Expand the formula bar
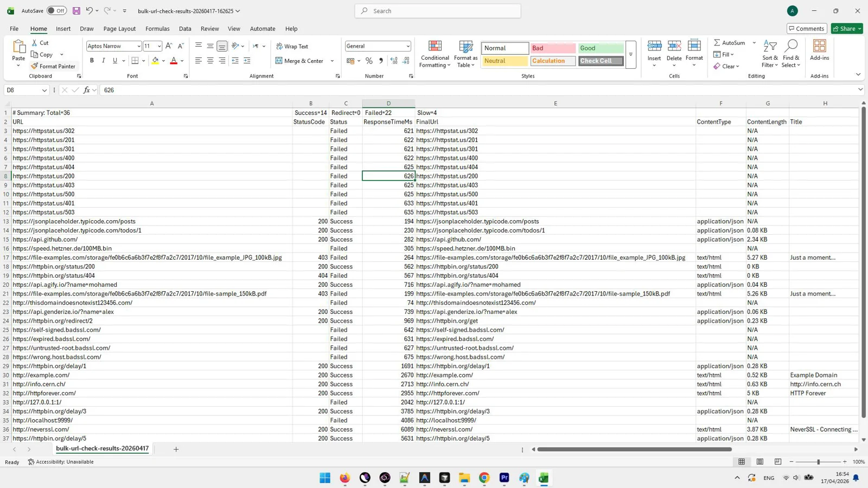 pyautogui.click(x=860, y=90)
